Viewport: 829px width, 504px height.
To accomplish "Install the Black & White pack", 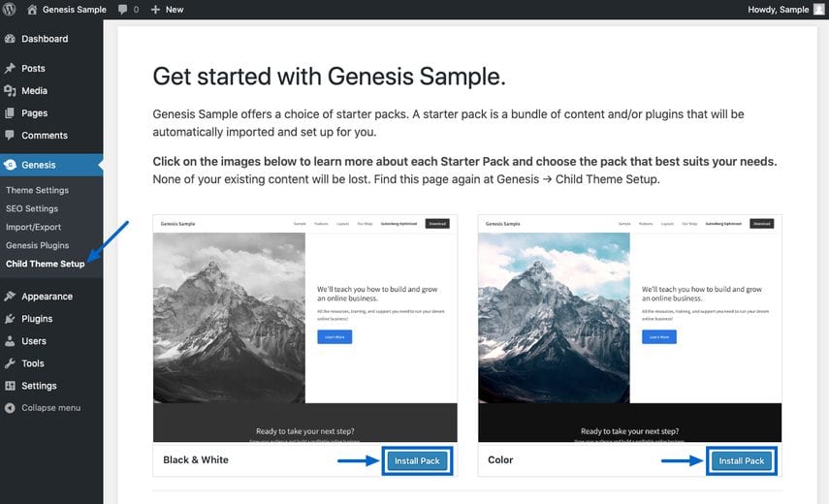I will pyautogui.click(x=417, y=460).
